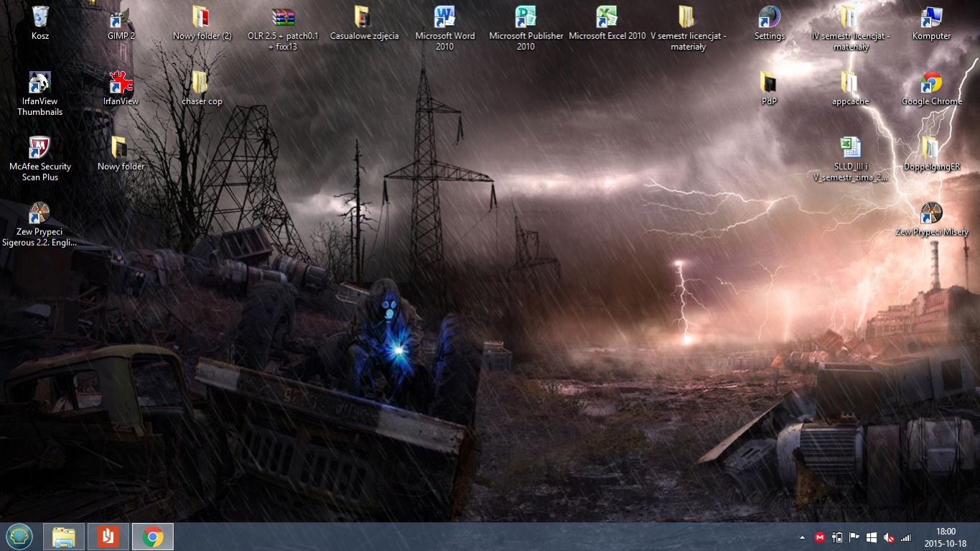Select the Settings desktop shortcut
Viewport: 980px width, 551px height.
[x=770, y=24]
